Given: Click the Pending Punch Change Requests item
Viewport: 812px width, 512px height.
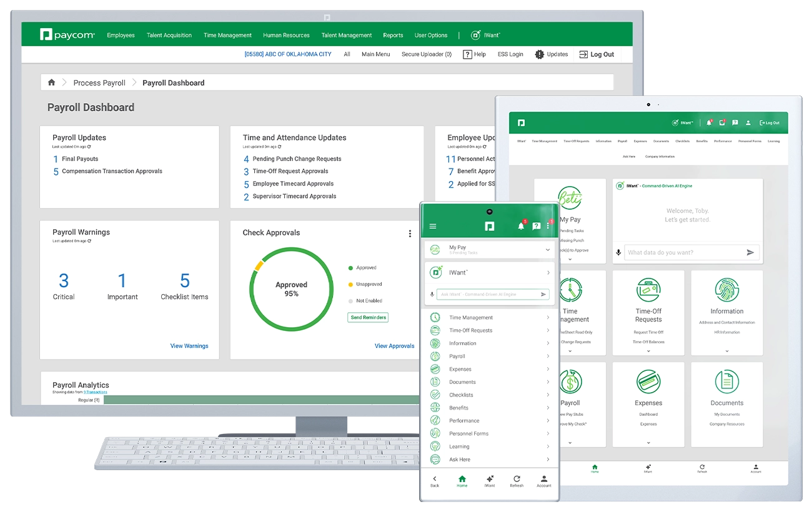Looking at the screenshot, I should (297, 159).
